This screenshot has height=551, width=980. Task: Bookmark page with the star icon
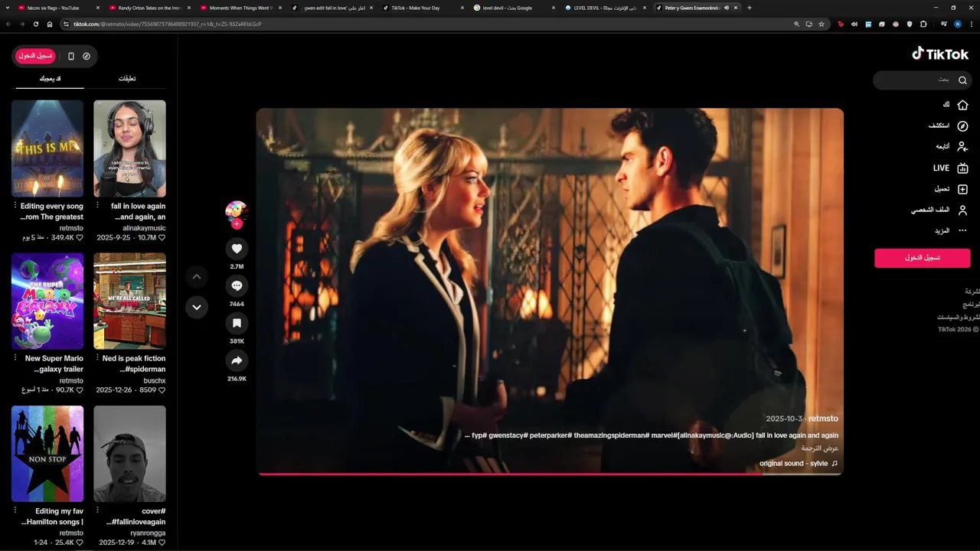(822, 24)
